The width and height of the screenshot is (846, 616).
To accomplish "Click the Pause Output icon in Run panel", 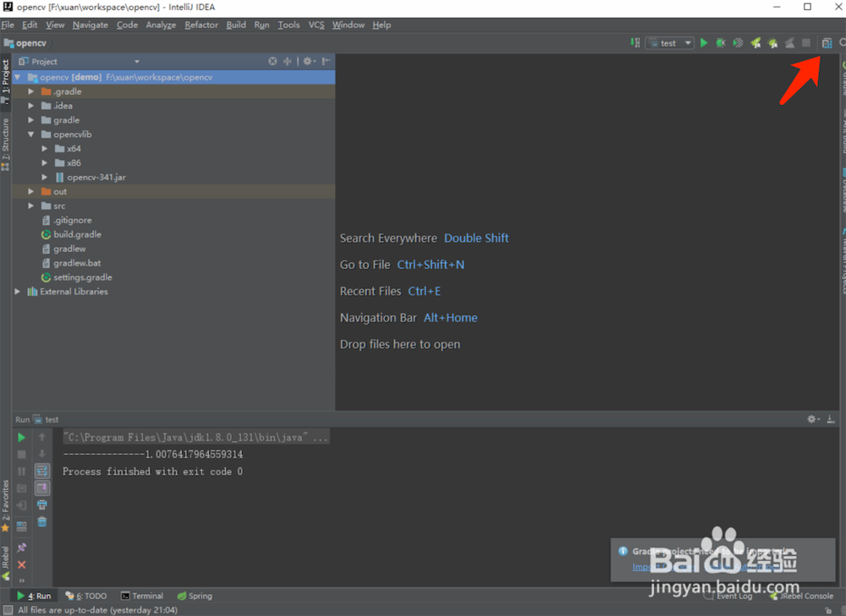I will 22,471.
